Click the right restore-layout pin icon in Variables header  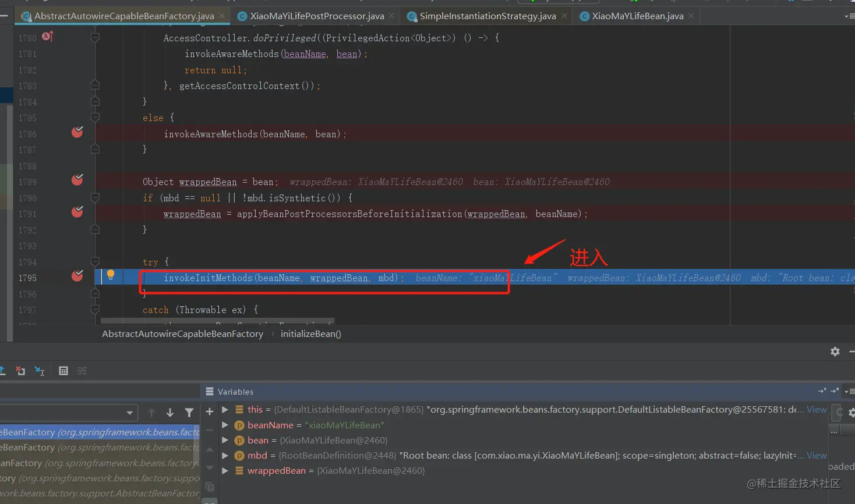click(x=835, y=391)
